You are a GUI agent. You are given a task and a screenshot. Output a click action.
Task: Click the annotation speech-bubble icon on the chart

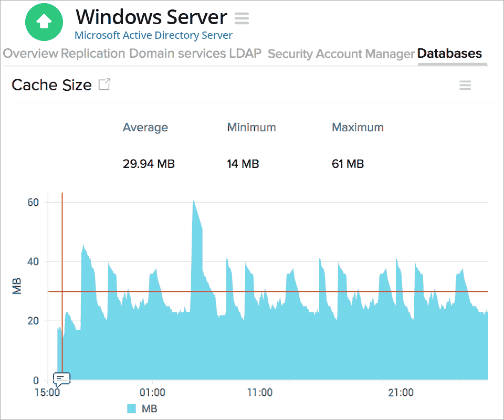click(x=61, y=379)
